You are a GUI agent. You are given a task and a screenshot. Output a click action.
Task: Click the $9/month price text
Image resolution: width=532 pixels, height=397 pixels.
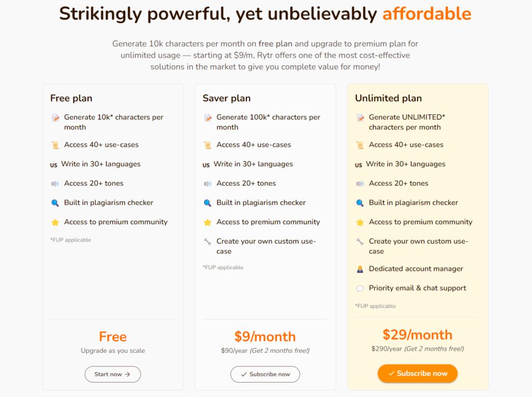(x=265, y=336)
